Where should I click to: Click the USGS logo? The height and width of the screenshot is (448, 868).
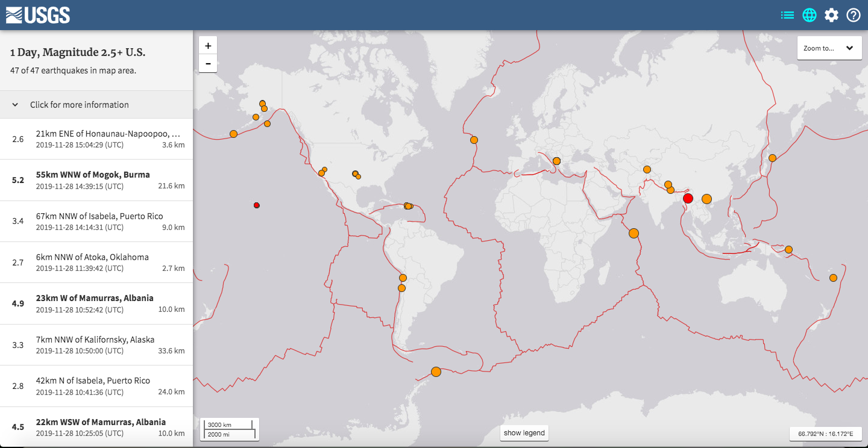[38, 15]
